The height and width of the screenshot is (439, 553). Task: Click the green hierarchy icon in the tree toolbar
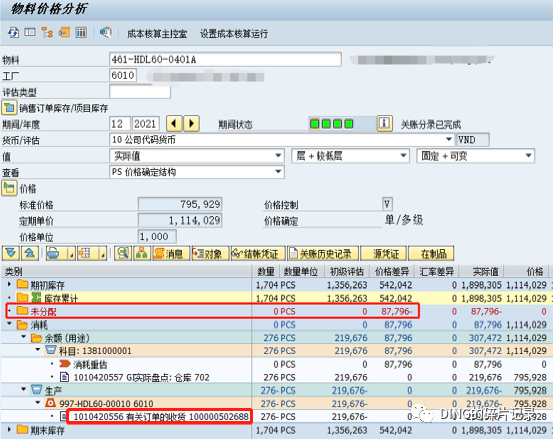tap(142, 253)
